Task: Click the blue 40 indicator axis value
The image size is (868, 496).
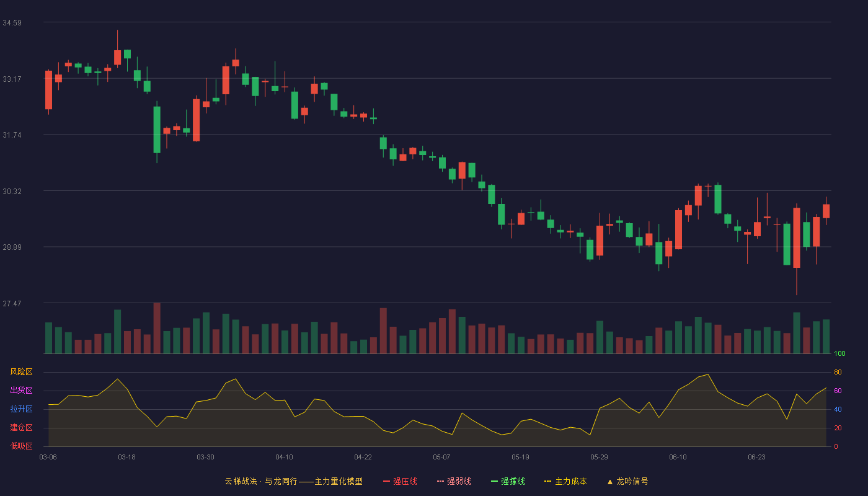Action: click(x=838, y=409)
